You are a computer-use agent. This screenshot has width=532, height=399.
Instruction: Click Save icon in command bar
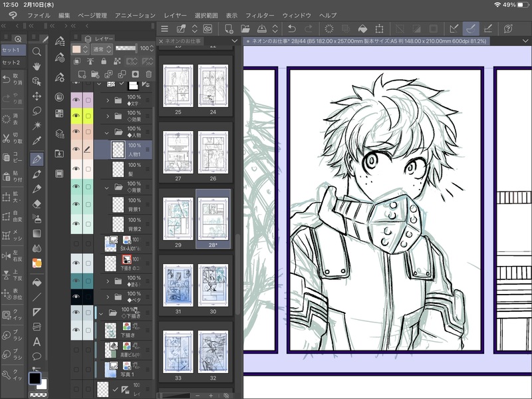(261, 29)
